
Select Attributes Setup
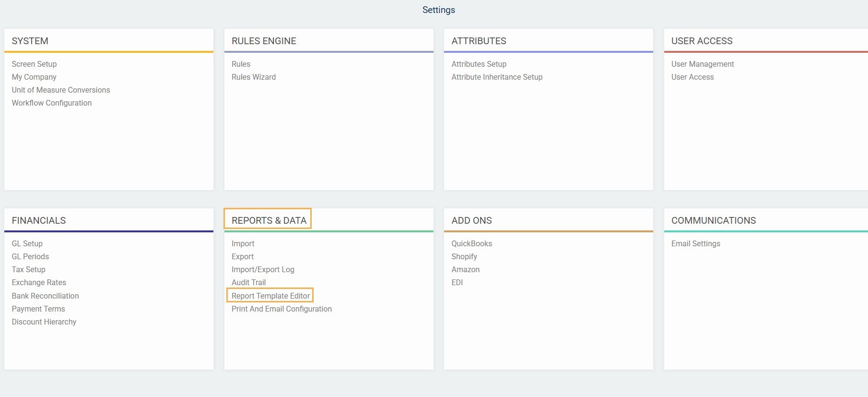479,64
